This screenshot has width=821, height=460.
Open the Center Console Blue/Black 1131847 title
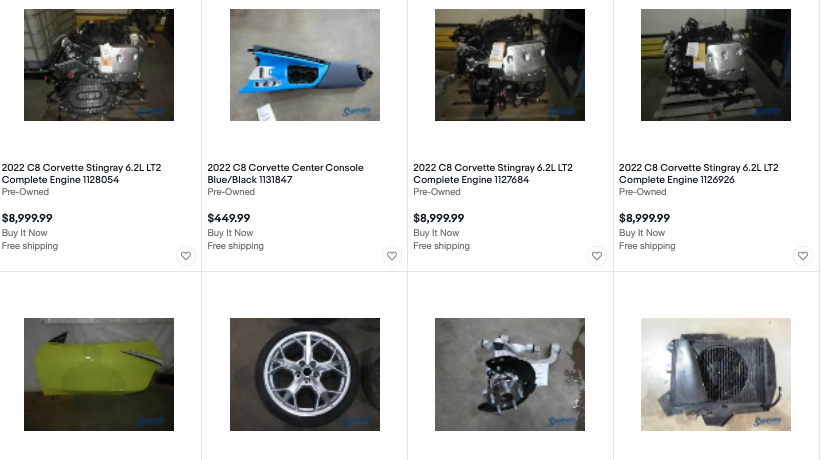tap(285, 174)
